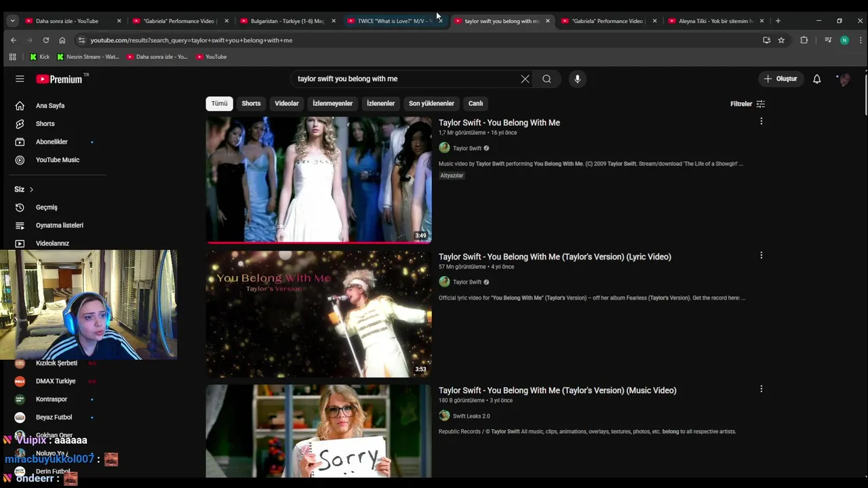Click the Sorry sign video thumbnail
The height and width of the screenshot is (488, 868).
pyautogui.click(x=319, y=431)
